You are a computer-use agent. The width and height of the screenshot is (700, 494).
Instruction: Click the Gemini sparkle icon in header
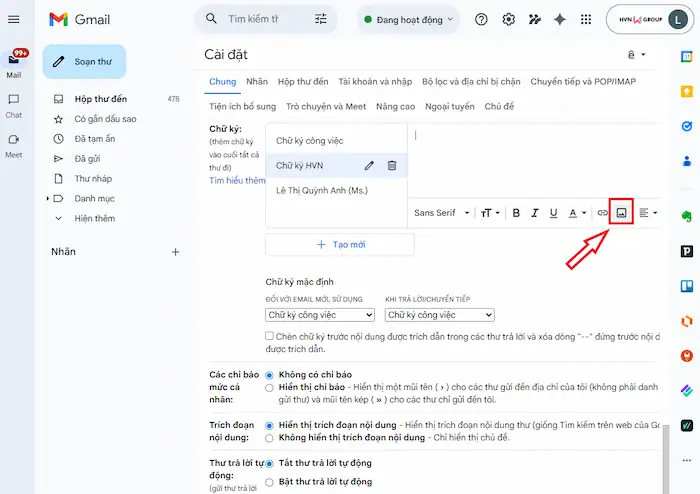(x=560, y=19)
